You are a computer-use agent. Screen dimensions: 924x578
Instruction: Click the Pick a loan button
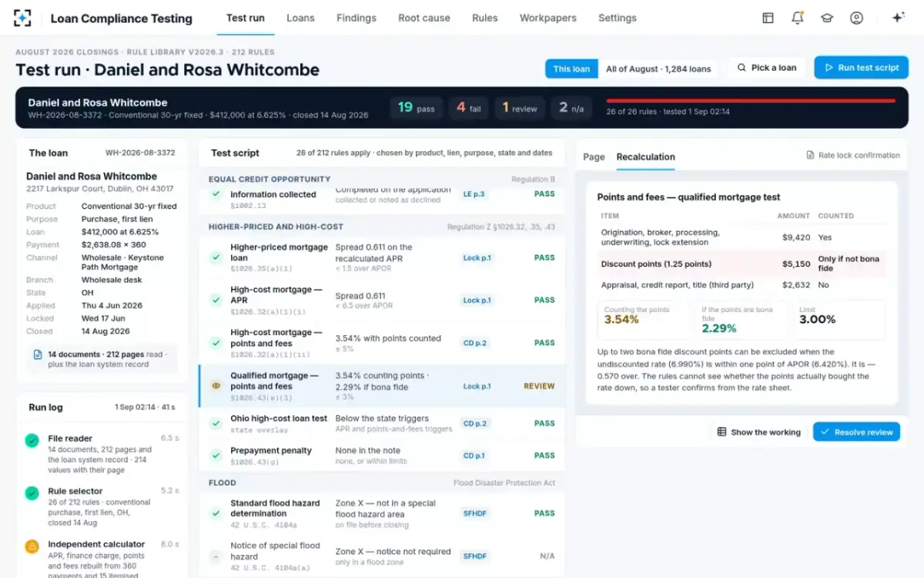click(x=767, y=68)
